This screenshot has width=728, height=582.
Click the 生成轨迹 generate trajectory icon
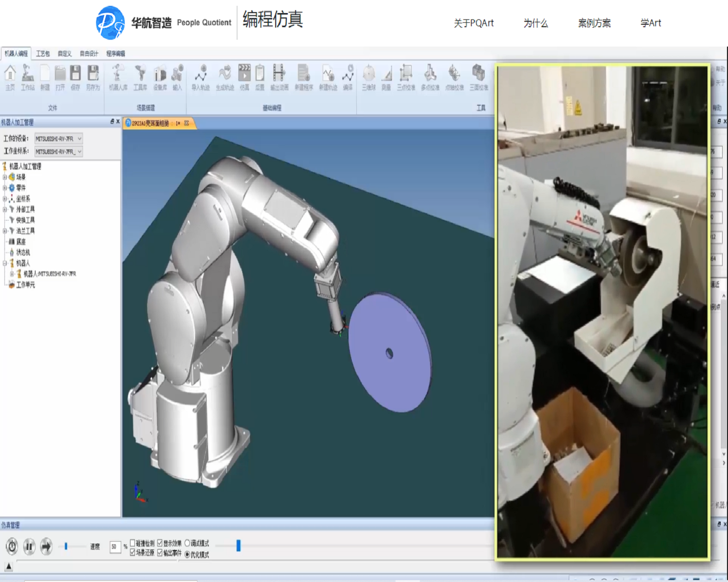pyautogui.click(x=225, y=77)
